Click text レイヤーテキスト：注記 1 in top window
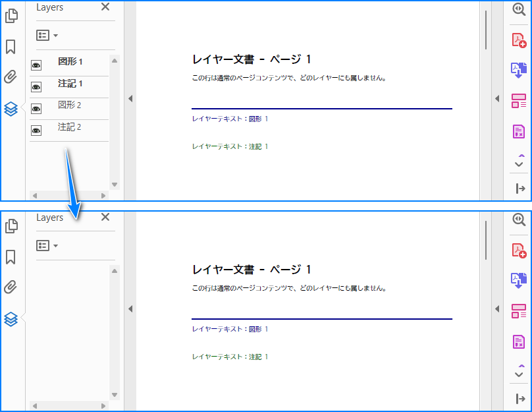 point(230,146)
